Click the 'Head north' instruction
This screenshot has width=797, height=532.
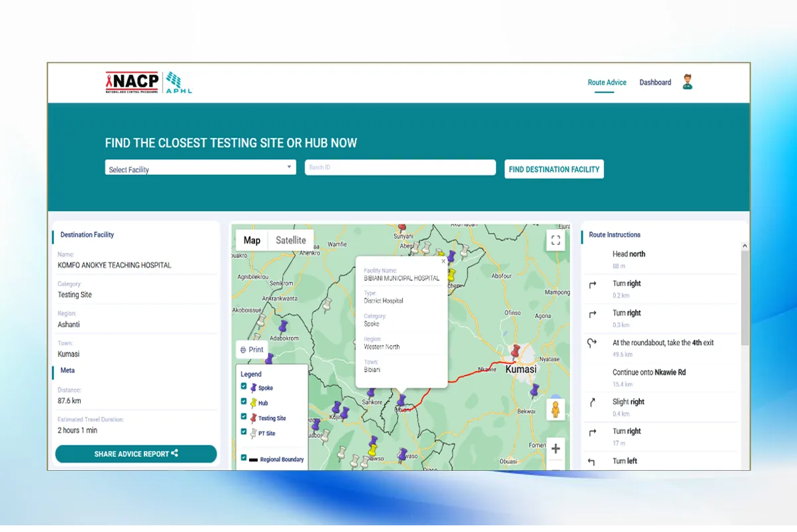tap(629, 254)
